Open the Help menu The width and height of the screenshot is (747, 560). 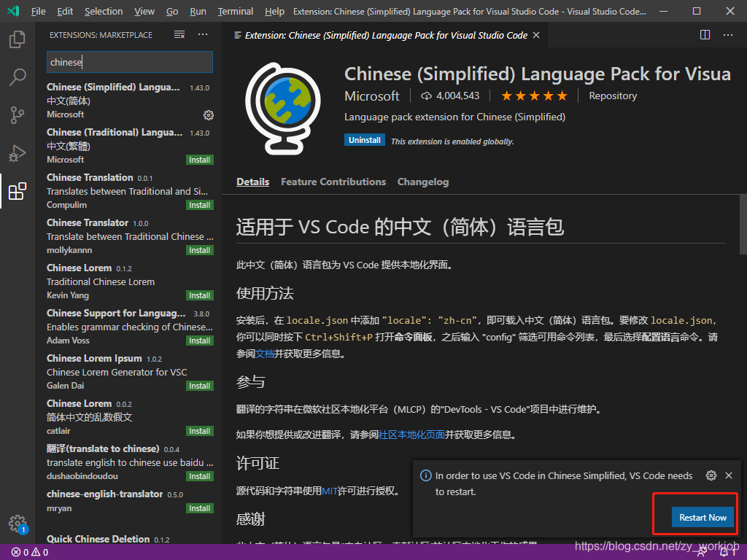274,11
